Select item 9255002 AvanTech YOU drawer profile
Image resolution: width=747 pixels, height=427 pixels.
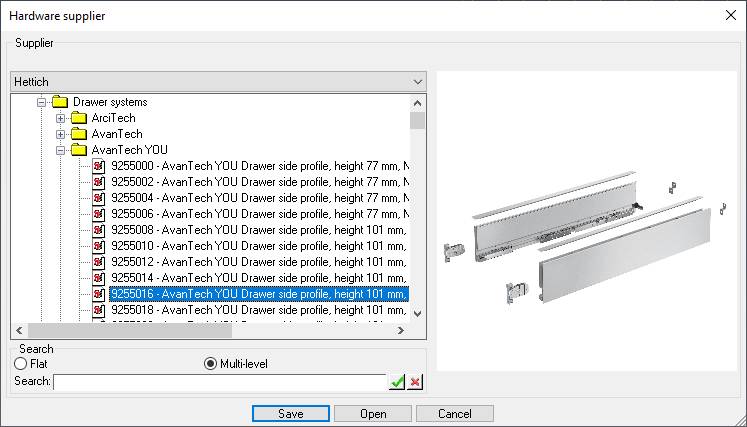coord(258,182)
